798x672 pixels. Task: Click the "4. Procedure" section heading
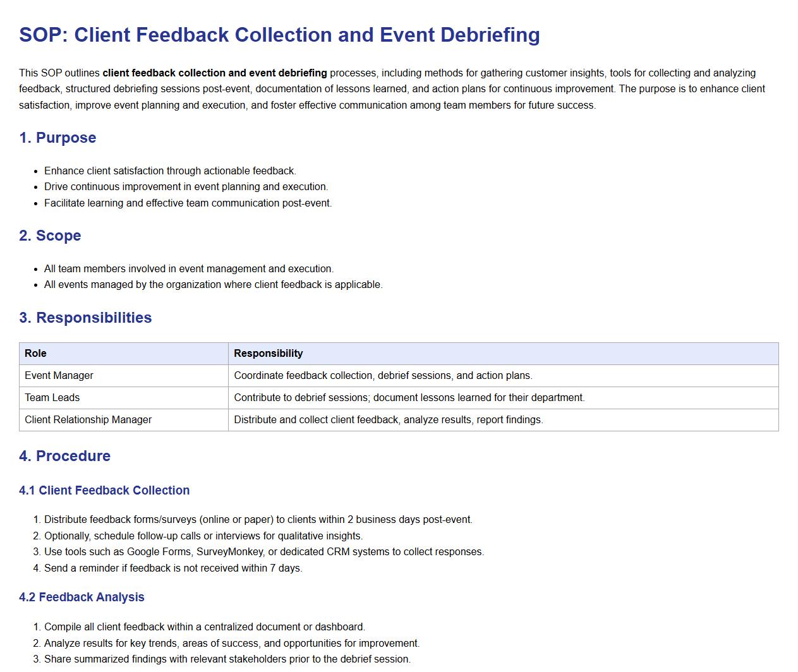point(64,456)
